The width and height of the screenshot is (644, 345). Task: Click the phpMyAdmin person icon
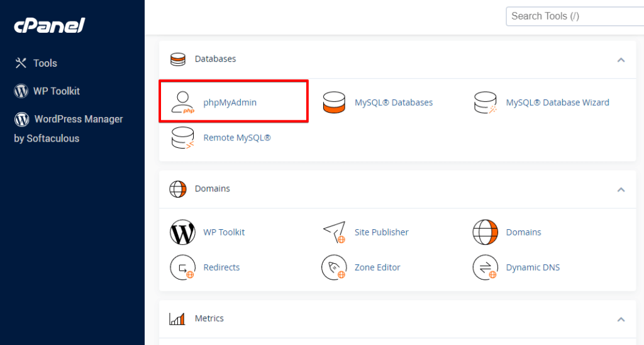coord(183,103)
